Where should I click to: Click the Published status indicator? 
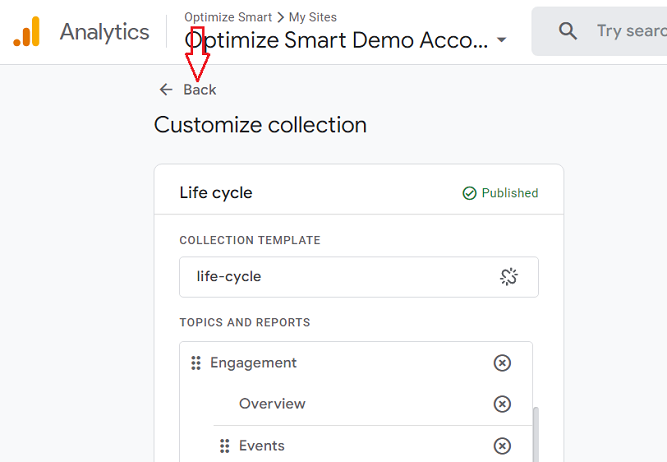[x=500, y=193]
